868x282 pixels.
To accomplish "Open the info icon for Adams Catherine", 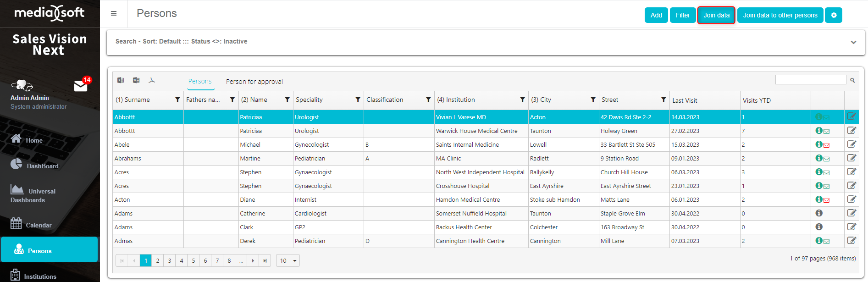I will (819, 213).
